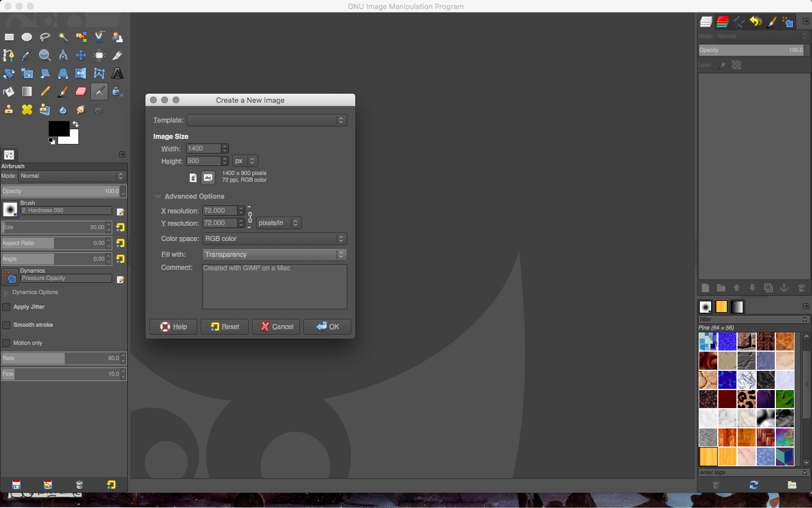Toggle the resolution chain link
The width and height of the screenshot is (812, 508).
point(250,217)
